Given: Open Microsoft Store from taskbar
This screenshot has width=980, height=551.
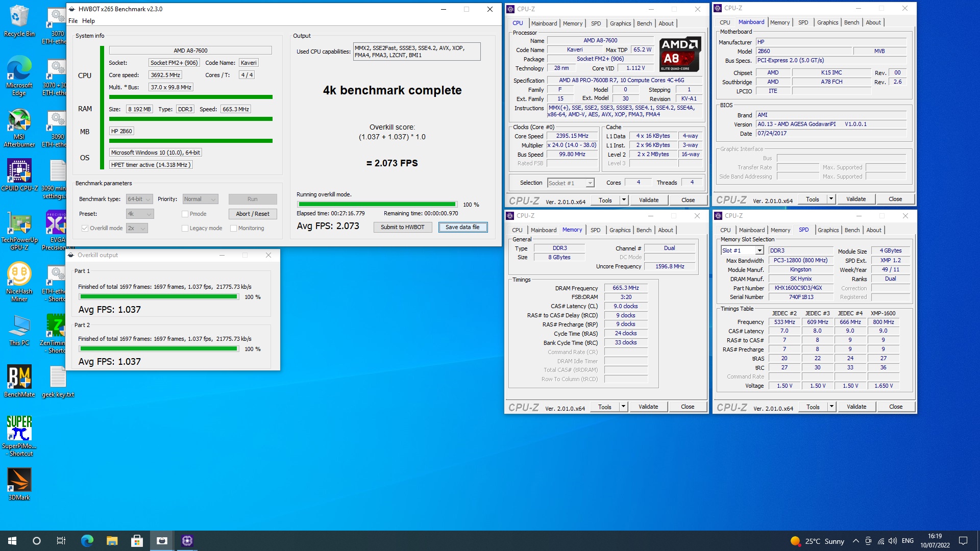Looking at the screenshot, I should (137, 541).
